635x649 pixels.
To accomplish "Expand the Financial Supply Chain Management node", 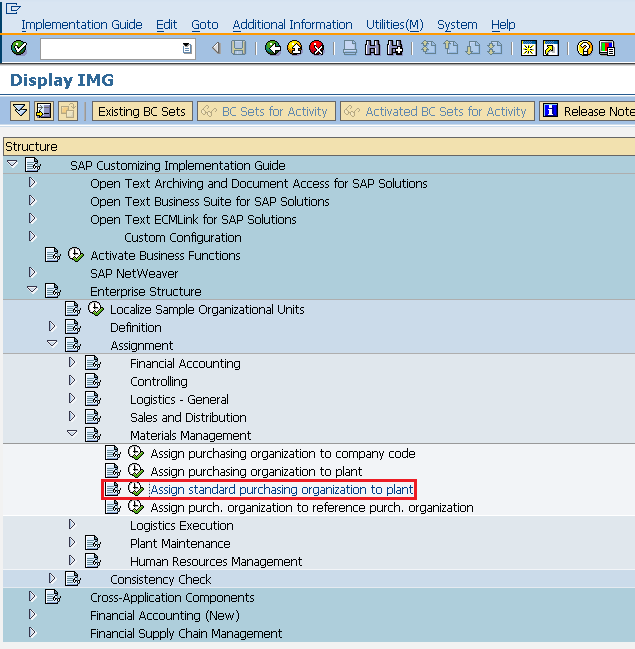I will click(32, 632).
